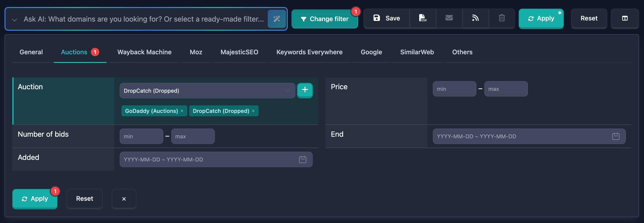Open calendar picker for End date range
This screenshot has height=223, width=644.
point(616,136)
